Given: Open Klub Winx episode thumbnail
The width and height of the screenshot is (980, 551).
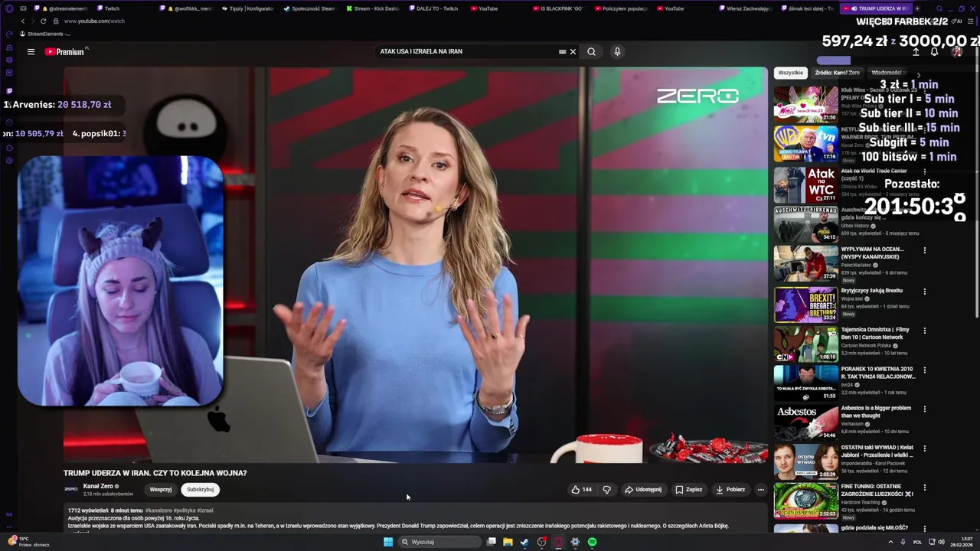Looking at the screenshot, I should [x=805, y=104].
